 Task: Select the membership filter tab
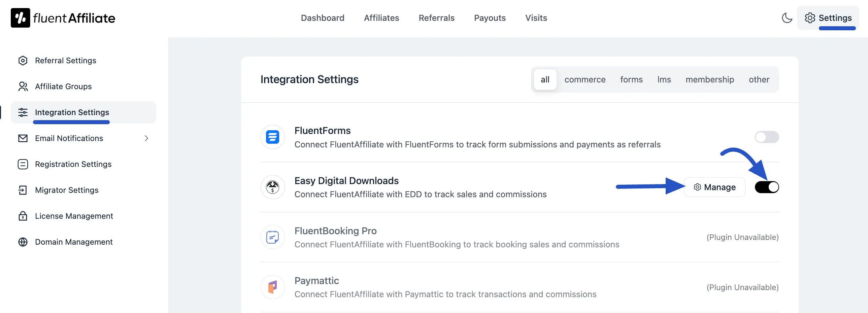710,79
